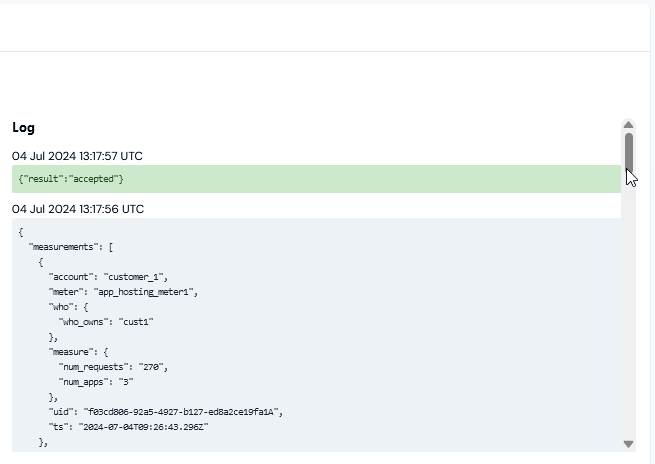This screenshot has width=655, height=464.
Task: Click the empty scrollbar track below the thumb
Action: [629, 305]
